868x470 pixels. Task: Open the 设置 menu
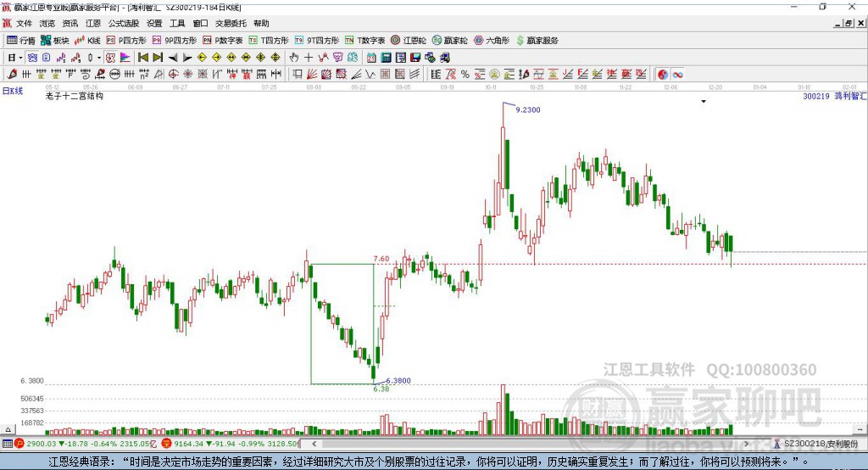click(x=154, y=23)
